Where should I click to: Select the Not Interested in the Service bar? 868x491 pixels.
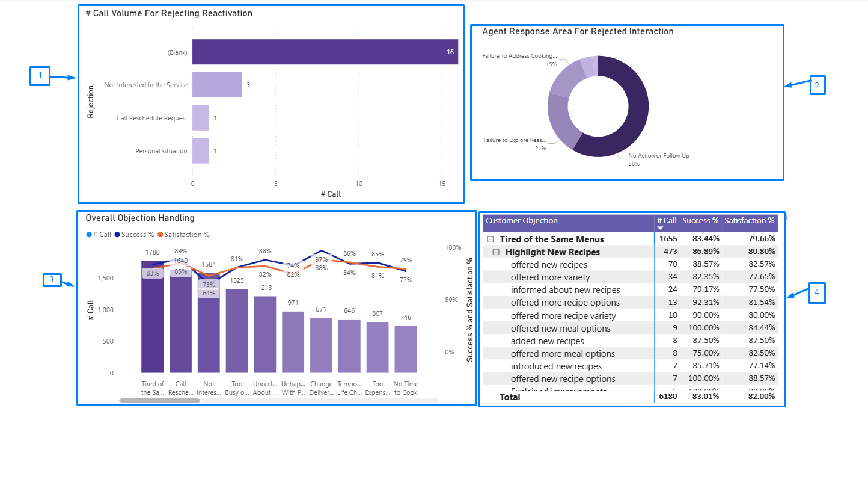[x=217, y=84]
